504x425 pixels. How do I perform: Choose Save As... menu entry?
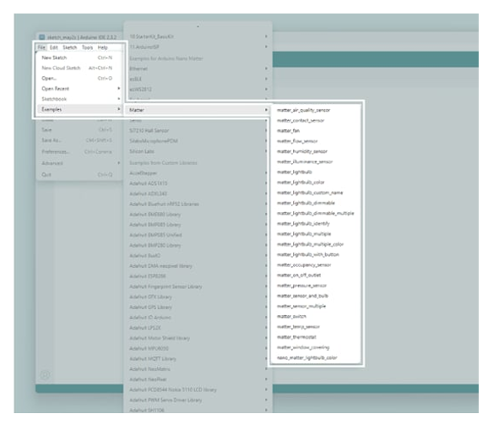tap(79, 140)
